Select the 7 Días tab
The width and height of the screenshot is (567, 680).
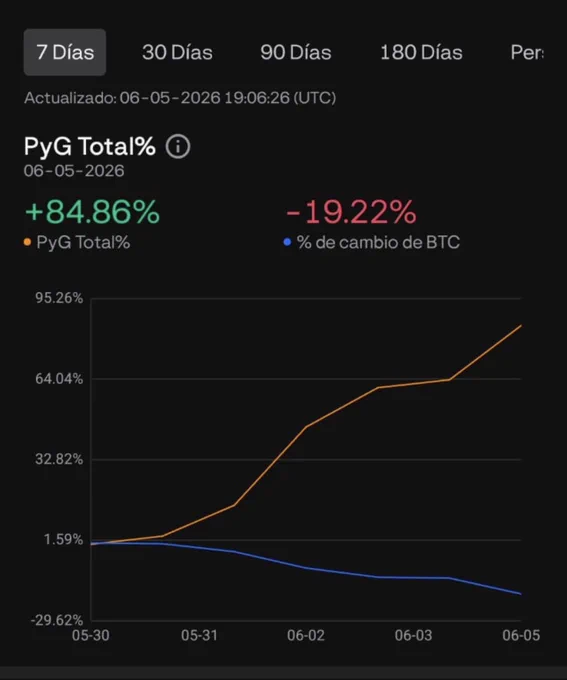65,52
